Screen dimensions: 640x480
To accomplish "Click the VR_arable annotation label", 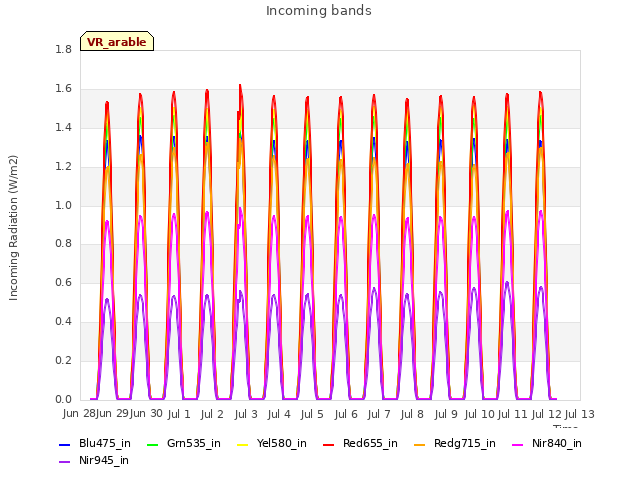I will (117, 42).
